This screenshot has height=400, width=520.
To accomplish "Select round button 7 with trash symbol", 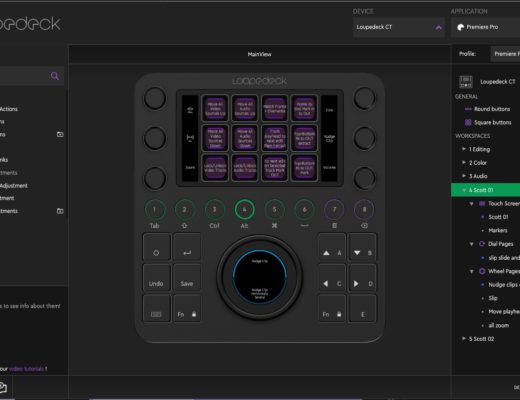I will [334, 210].
